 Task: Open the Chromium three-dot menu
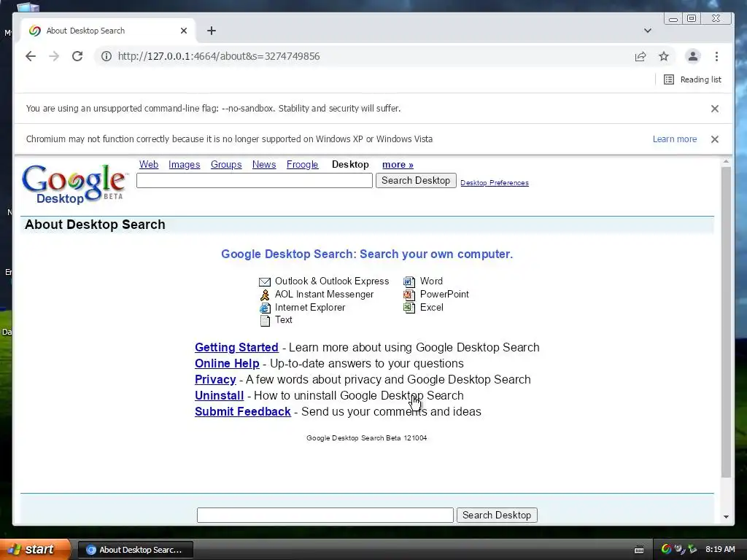(x=716, y=56)
